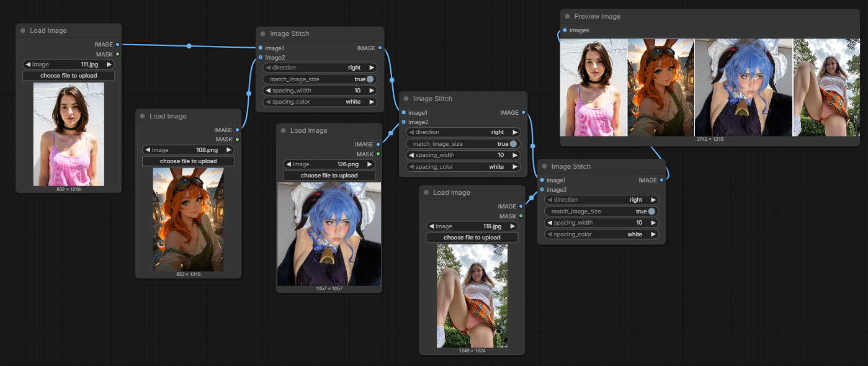Viewport: 868px width, 366px height.
Task: Toggle match_image_size on lowest Image Stitch node
Action: pyautogui.click(x=602, y=212)
